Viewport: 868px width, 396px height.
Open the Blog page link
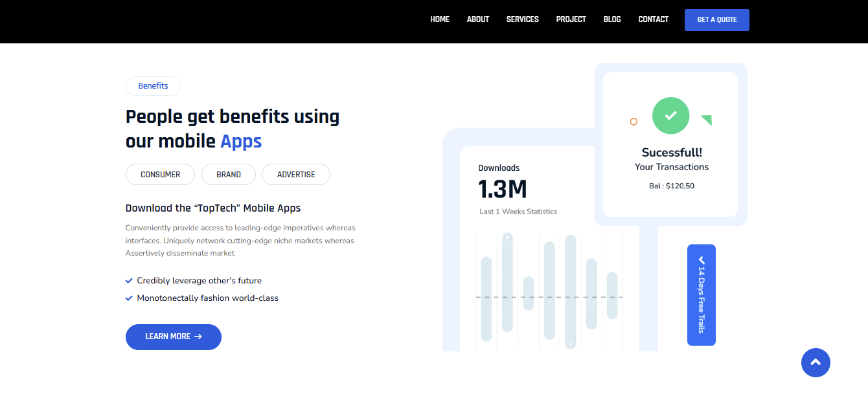[612, 19]
